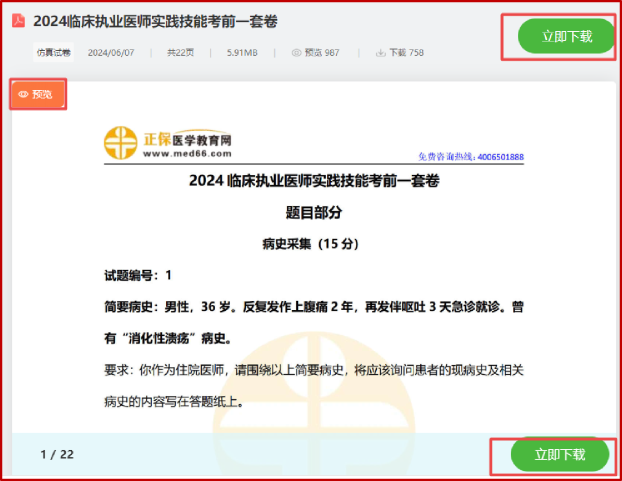Click the 试题编号: 1 line

click(139, 275)
